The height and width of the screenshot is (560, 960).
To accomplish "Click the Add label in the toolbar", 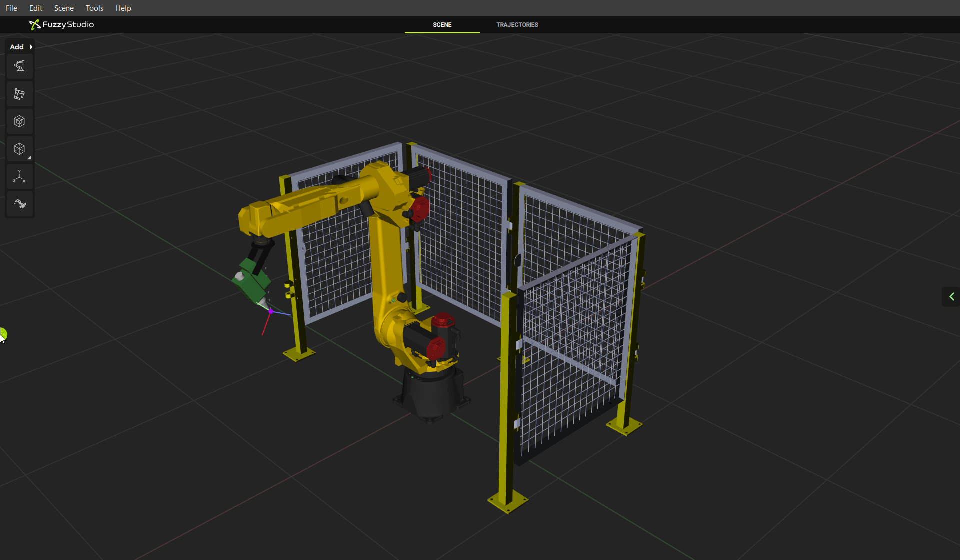I will 17,47.
